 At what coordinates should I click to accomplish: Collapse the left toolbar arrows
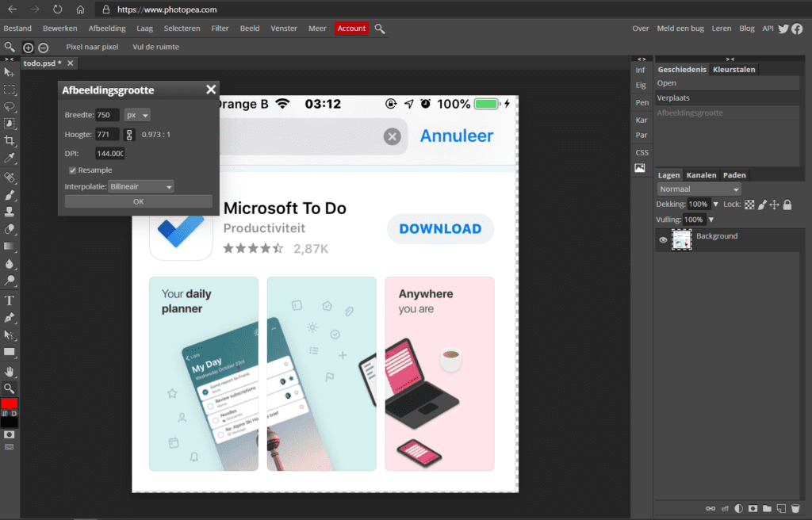[10, 59]
